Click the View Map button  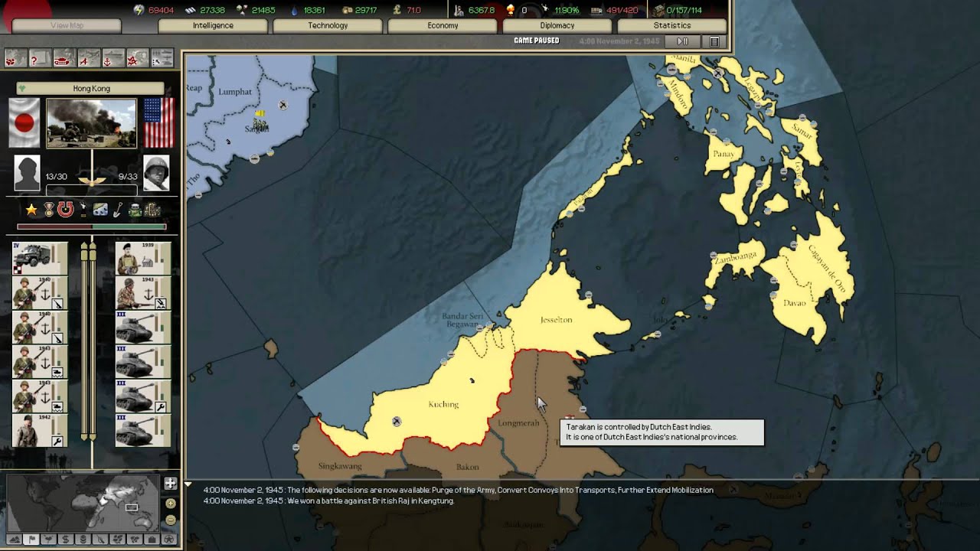[67, 25]
